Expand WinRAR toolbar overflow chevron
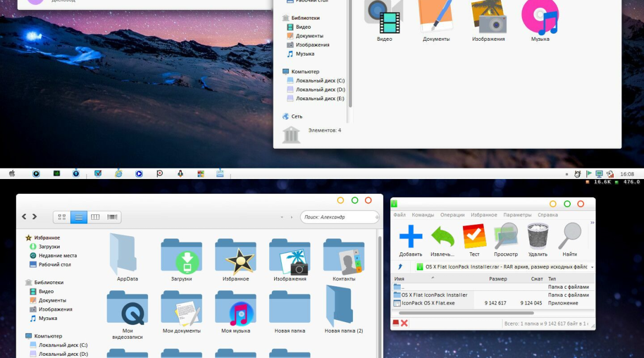Screen dimensions: 644x358 (x=592, y=223)
